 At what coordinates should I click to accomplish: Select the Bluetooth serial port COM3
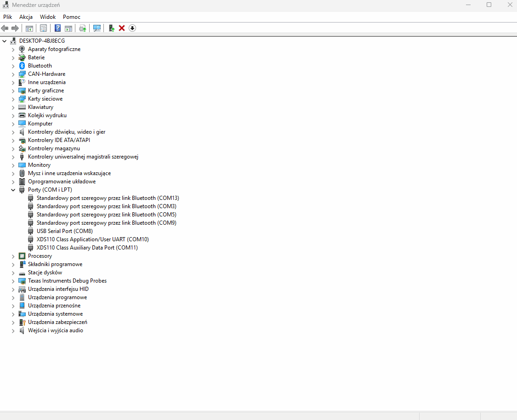[x=107, y=206]
